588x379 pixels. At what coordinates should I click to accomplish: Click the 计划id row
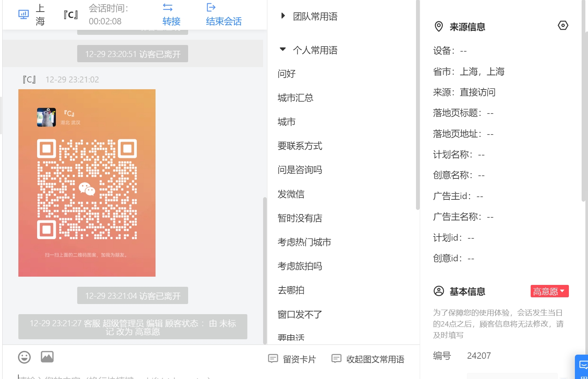click(454, 238)
